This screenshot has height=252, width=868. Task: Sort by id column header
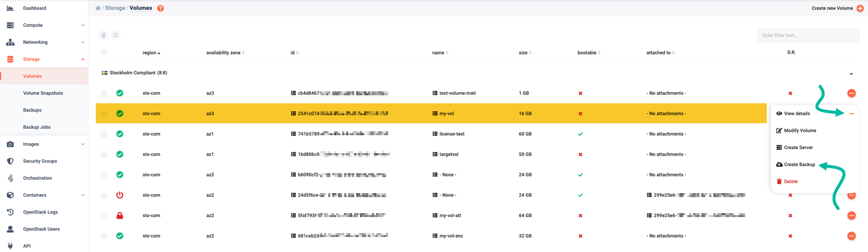[x=294, y=53]
